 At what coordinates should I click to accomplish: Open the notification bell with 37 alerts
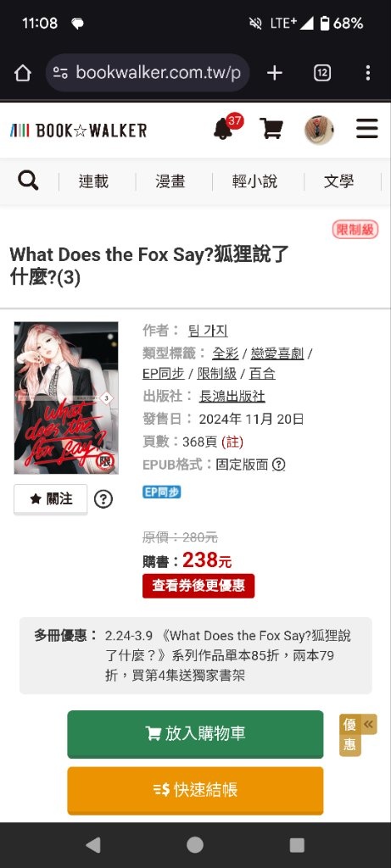(227, 128)
